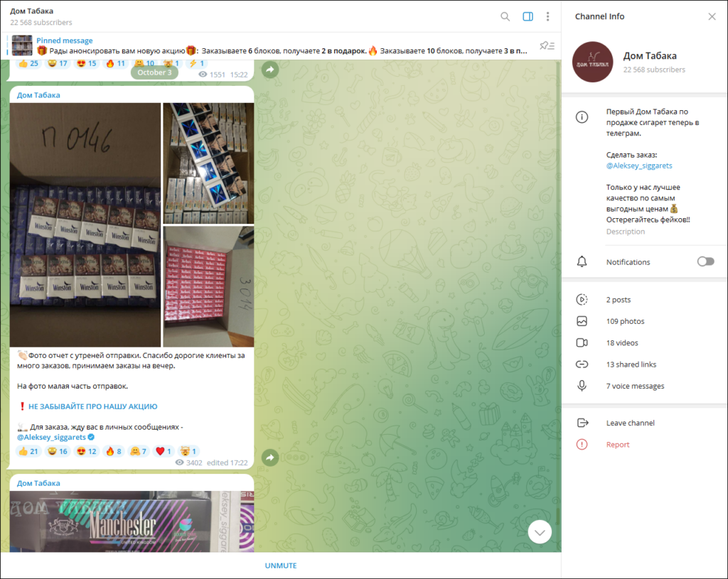Open the large Winston cigarettes photo
728x579 pixels.
[x=85, y=225]
